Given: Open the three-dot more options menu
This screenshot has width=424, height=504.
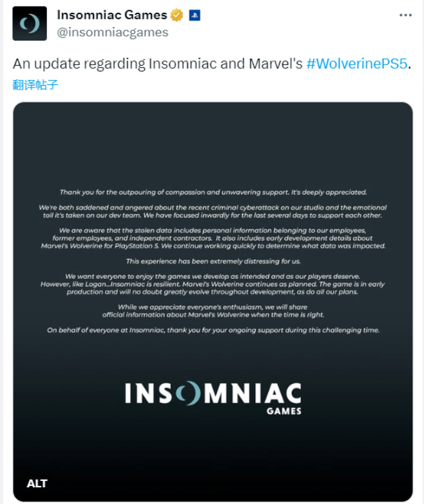Looking at the screenshot, I should coord(405,14).
